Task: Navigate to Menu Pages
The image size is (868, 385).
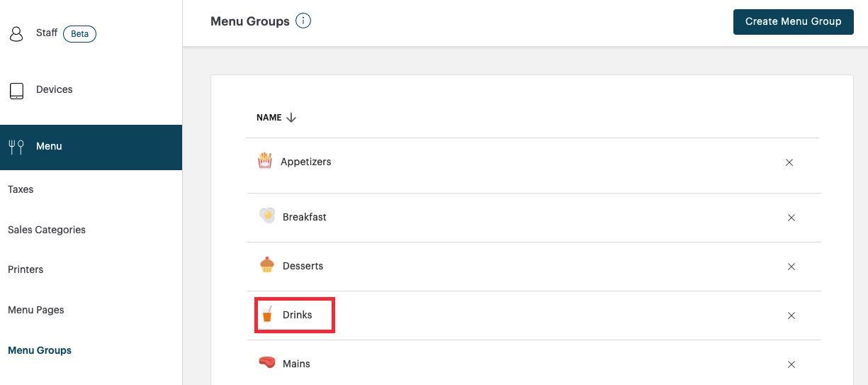Action: tap(36, 310)
